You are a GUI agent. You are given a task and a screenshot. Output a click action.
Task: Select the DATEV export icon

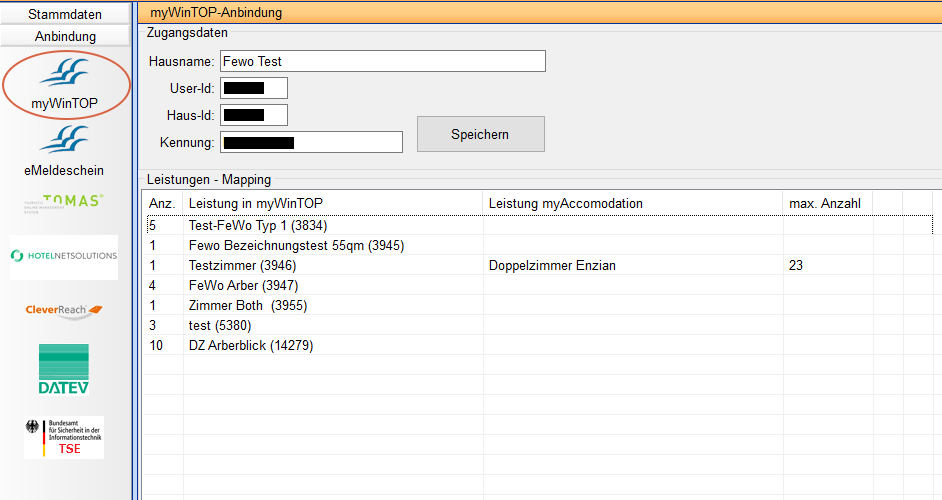[x=64, y=368]
